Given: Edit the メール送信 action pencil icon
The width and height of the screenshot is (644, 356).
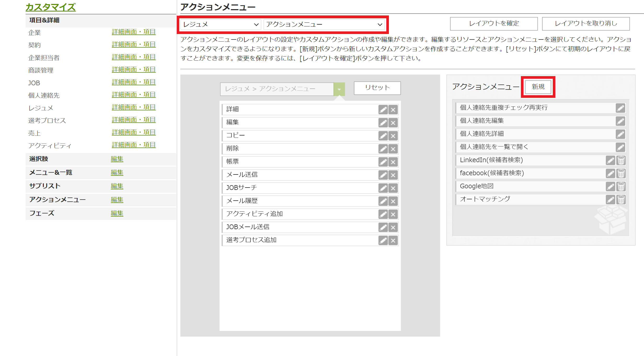Looking at the screenshot, I should (x=383, y=175).
